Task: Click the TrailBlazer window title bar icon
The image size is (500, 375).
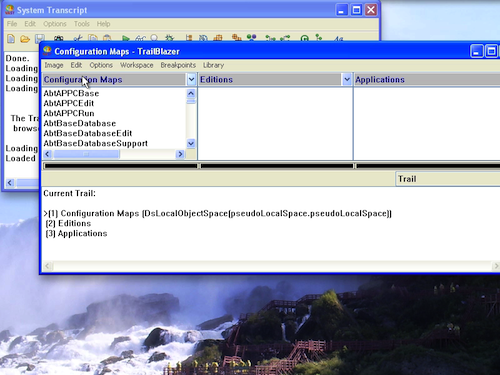Action: coord(47,51)
